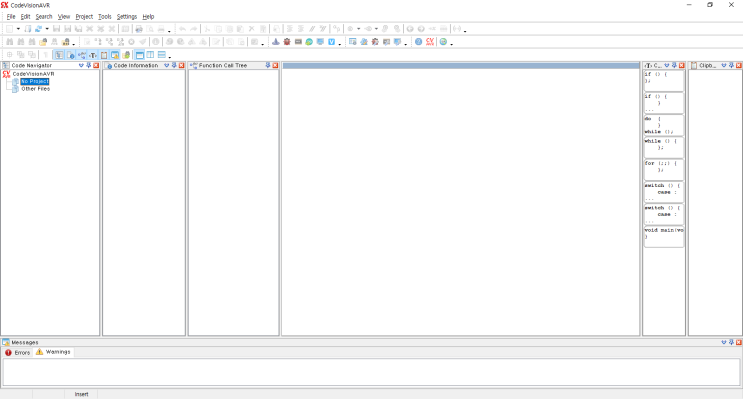Expand the overflow arrow after globe web icon
Viewport: 743px width, 399px height.
[x=452, y=44]
